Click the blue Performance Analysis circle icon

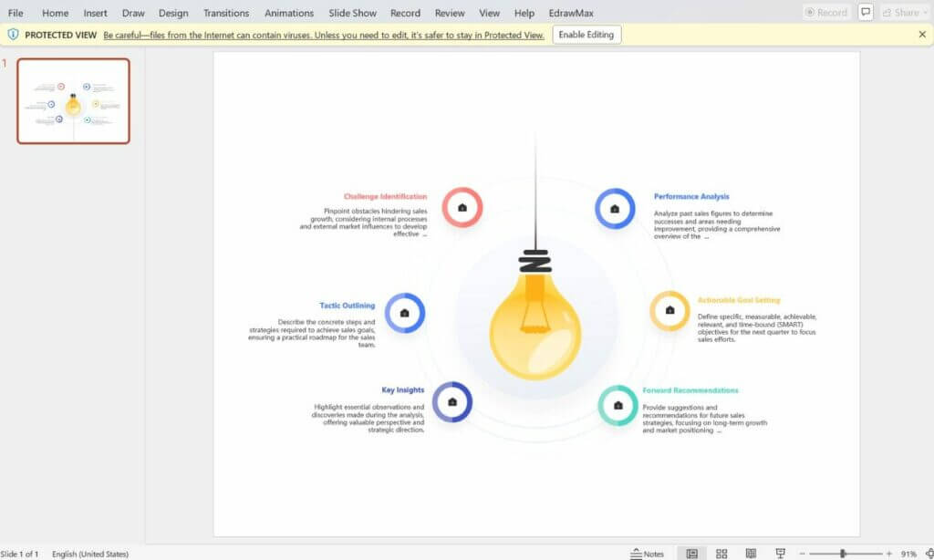615,209
